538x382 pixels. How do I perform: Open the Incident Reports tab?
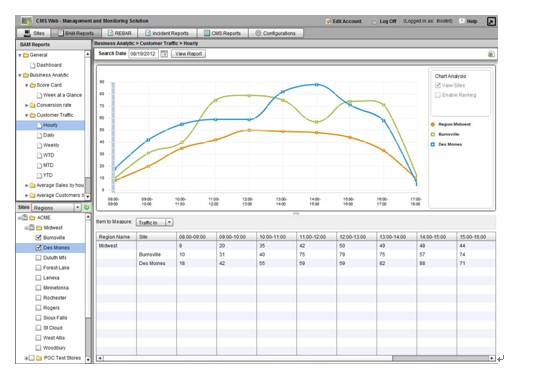(167, 33)
